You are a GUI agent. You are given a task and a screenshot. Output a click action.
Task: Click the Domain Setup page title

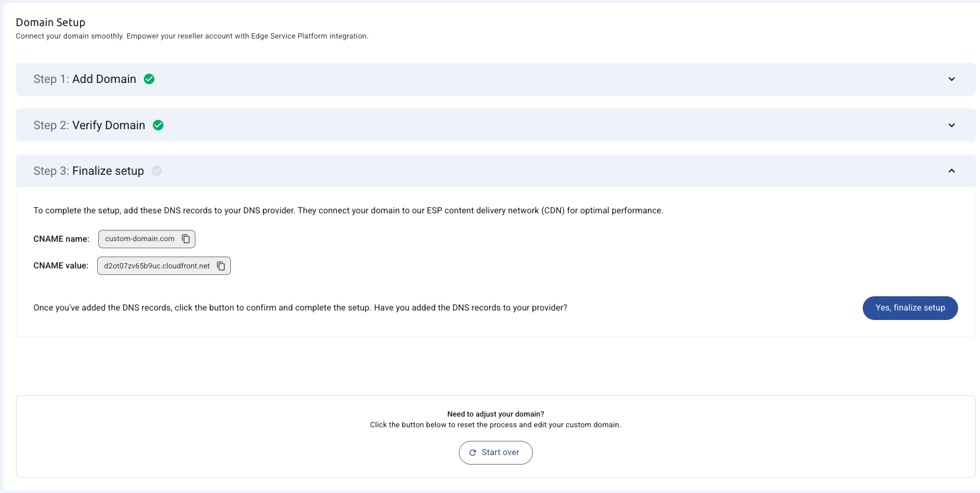click(x=50, y=23)
